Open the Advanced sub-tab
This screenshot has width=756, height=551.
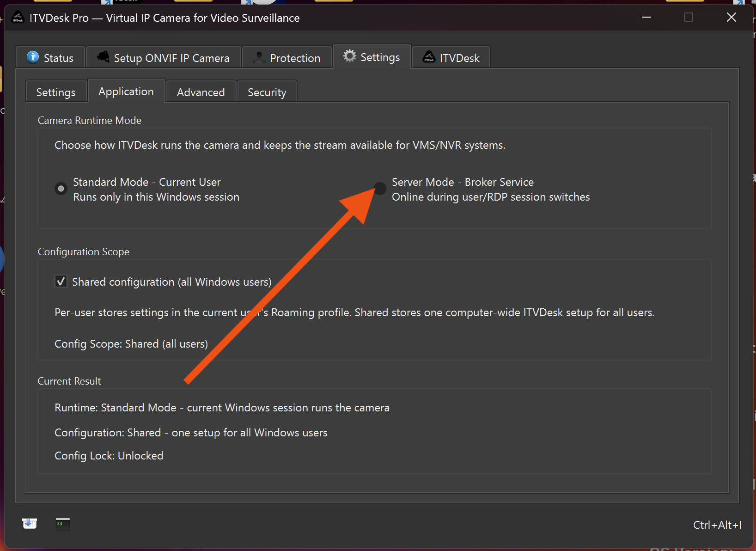[x=201, y=92]
